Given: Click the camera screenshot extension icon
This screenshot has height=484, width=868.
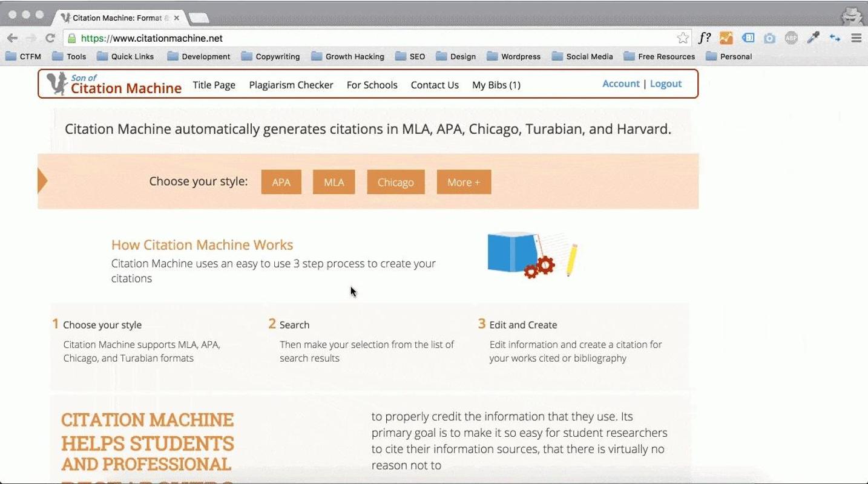Looking at the screenshot, I should click(769, 38).
